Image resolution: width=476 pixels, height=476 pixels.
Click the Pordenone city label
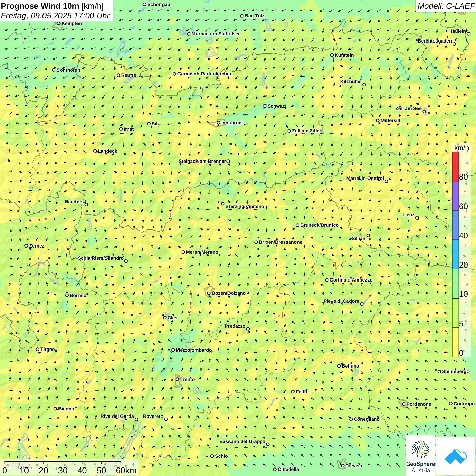(419, 404)
